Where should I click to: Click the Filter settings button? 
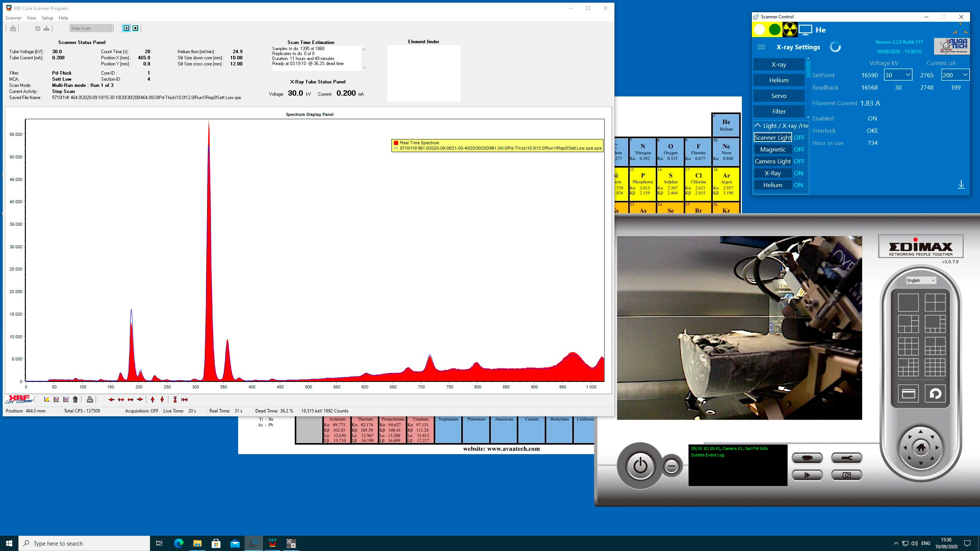click(x=779, y=112)
